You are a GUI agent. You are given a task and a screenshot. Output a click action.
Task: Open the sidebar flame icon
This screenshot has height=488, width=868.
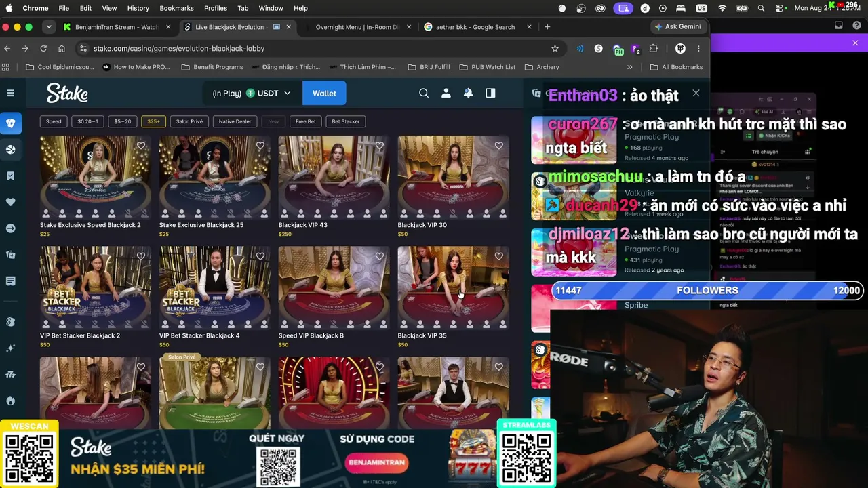click(10, 401)
